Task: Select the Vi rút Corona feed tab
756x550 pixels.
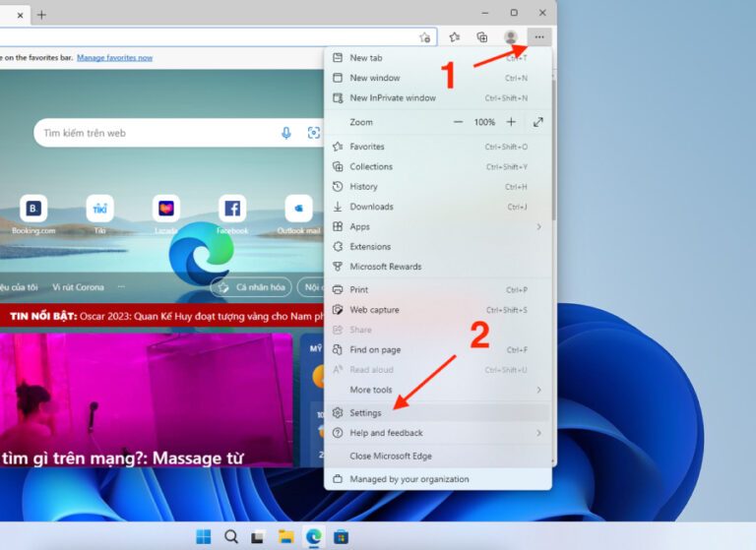Action: pyautogui.click(x=78, y=287)
